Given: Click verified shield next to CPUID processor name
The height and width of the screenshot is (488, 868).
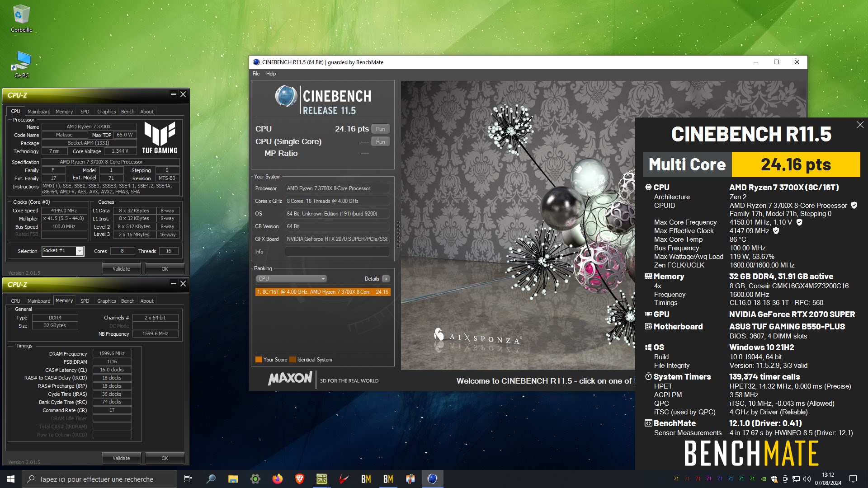Looking at the screenshot, I should click(854, 205).
